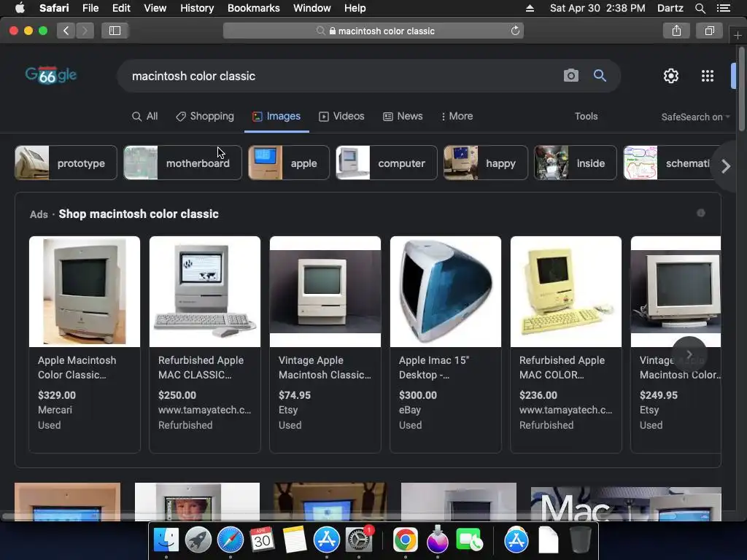Click the Safari forward navigation arrow
This screenshot has height=560, width=747.
(x=85, y=31)
